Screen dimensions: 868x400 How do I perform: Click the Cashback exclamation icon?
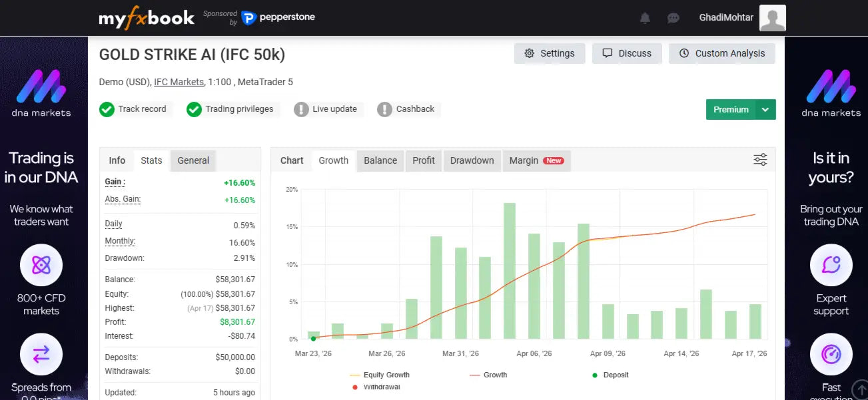tap(384, 109)
